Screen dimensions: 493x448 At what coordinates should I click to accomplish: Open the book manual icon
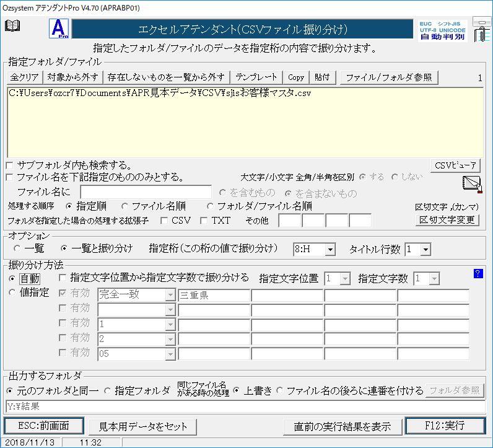click(x=12, y=26)
